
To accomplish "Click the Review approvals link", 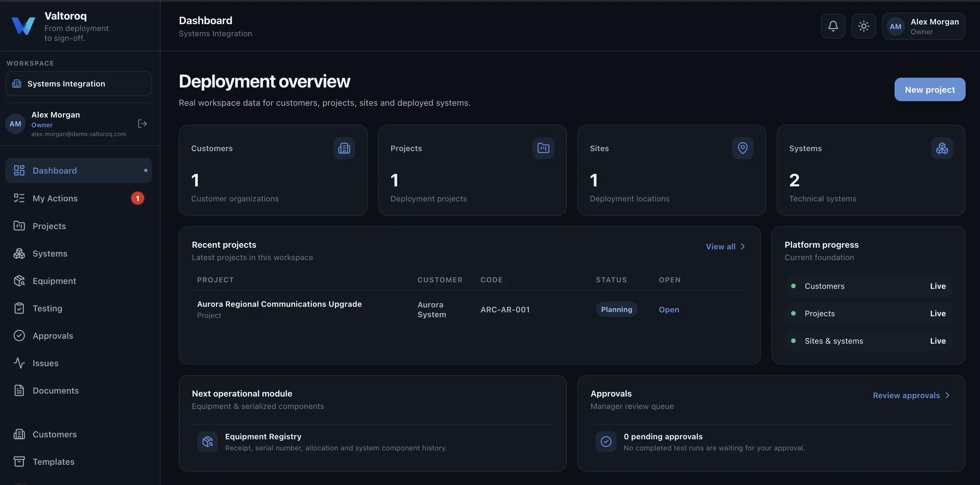I will 911,396.
